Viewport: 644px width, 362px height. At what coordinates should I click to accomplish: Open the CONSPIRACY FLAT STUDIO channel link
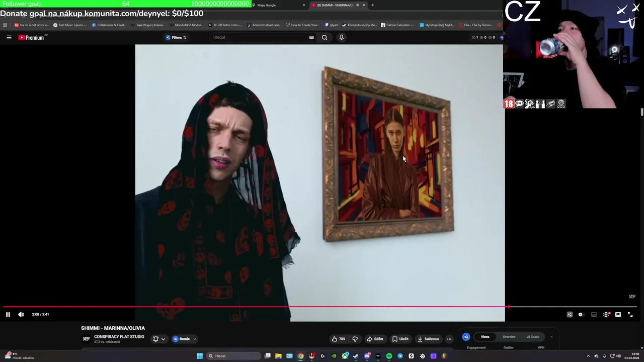119,337
